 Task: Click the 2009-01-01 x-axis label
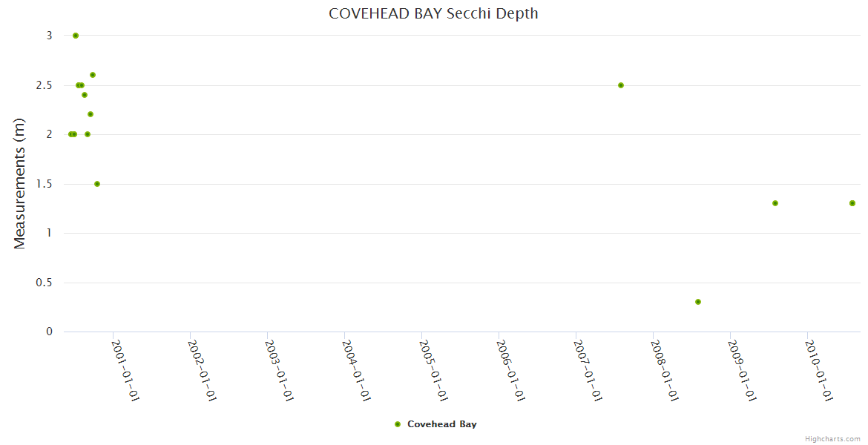(x=743, y=370)
